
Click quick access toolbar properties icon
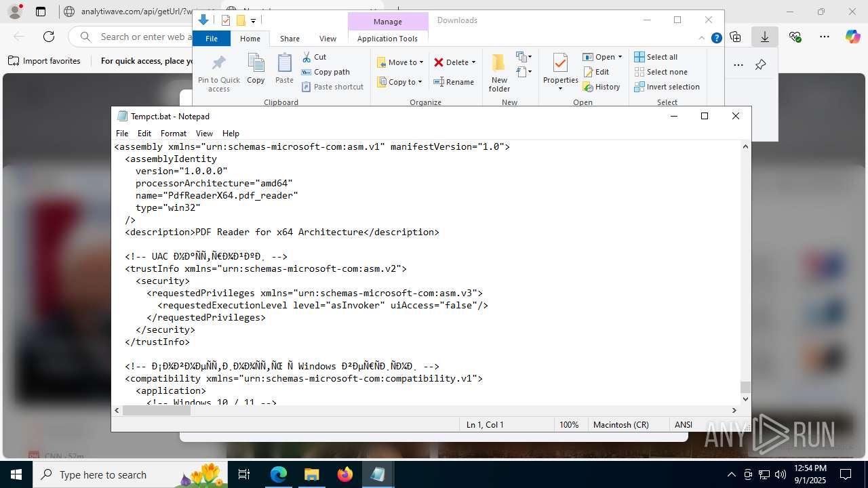(226, 20)
